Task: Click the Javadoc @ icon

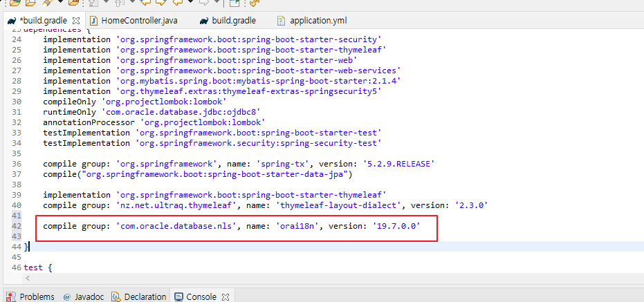Action: (x=67, y=296)
